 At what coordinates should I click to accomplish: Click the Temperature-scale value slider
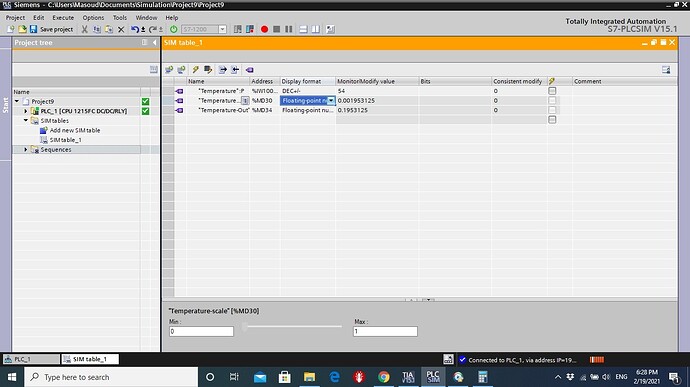293,326
